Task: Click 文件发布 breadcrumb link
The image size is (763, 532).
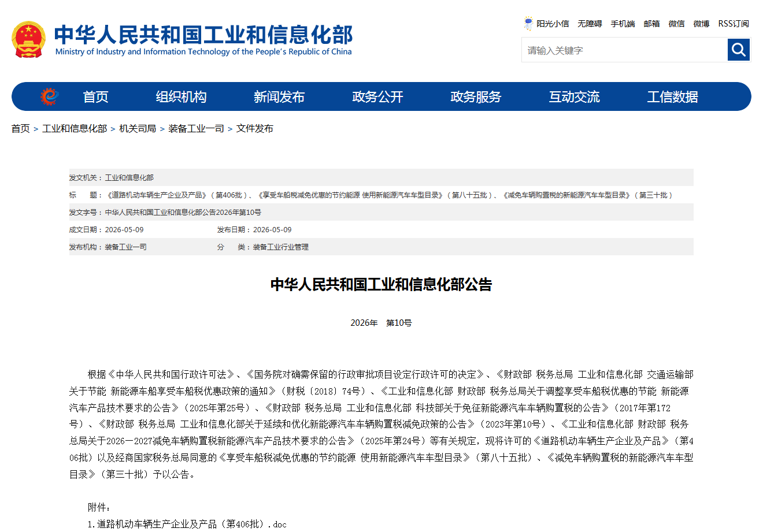Action: pos(255,128)
